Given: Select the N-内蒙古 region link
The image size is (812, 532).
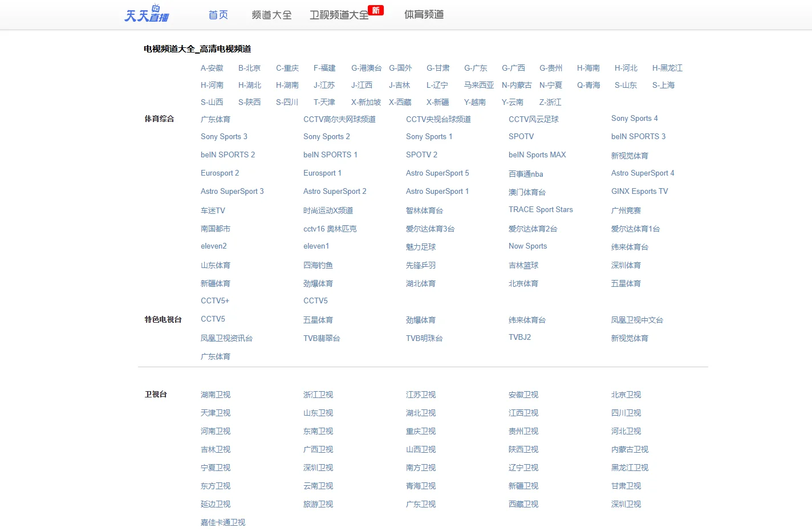Looking at the screenshot, I should click(517, 85).
